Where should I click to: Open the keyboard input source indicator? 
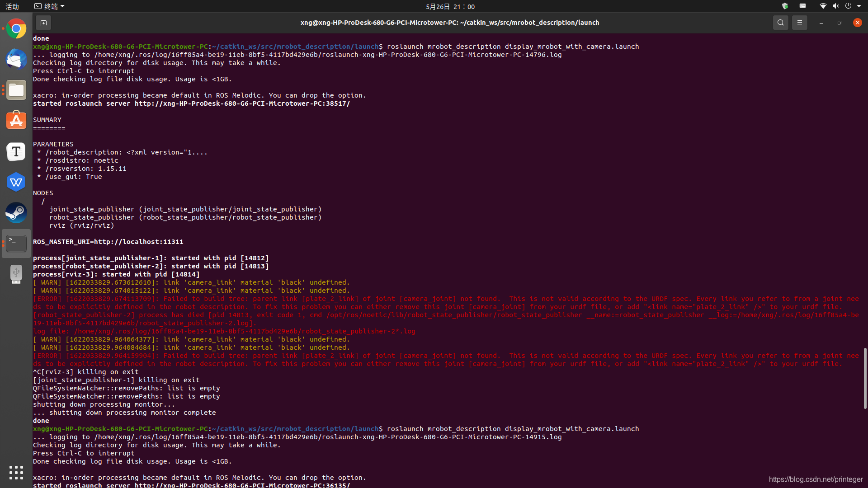coord(802,6)
